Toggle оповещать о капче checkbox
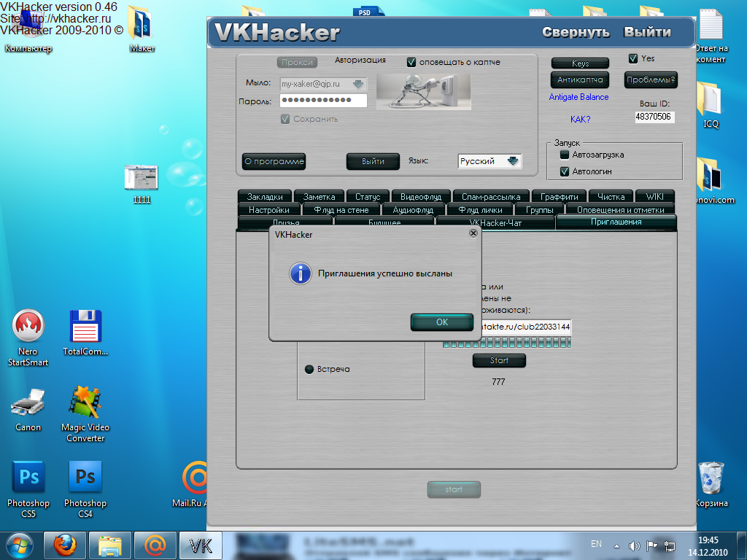This screenshot has height=560, width=747. pos(411,62)
